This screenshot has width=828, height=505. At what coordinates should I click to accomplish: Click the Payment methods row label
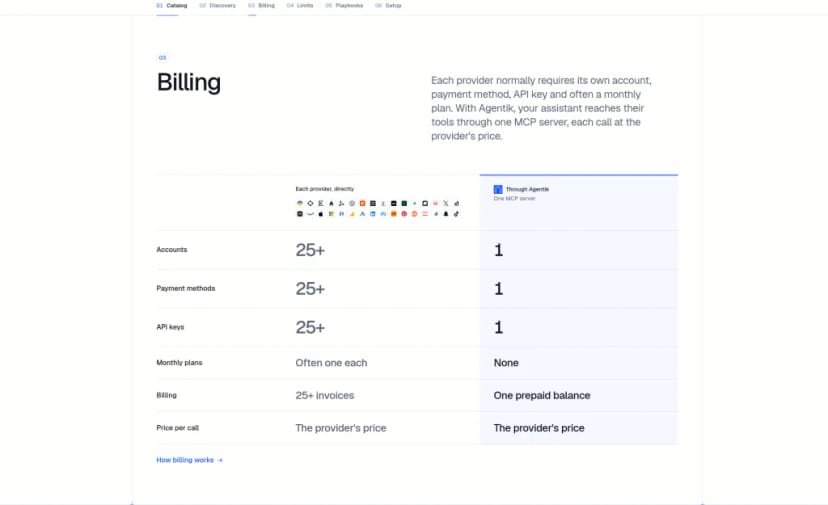pyautogui.click(x=185, y=288)
